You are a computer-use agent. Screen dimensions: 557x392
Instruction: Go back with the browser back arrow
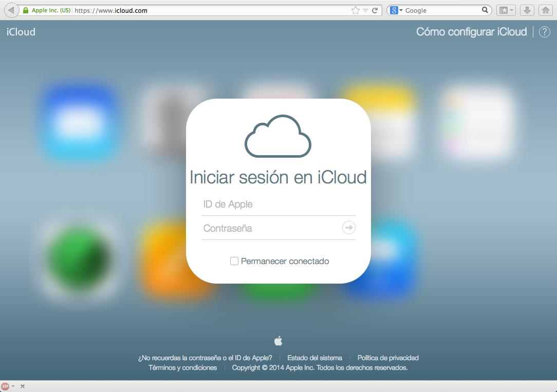click(11, 10)
